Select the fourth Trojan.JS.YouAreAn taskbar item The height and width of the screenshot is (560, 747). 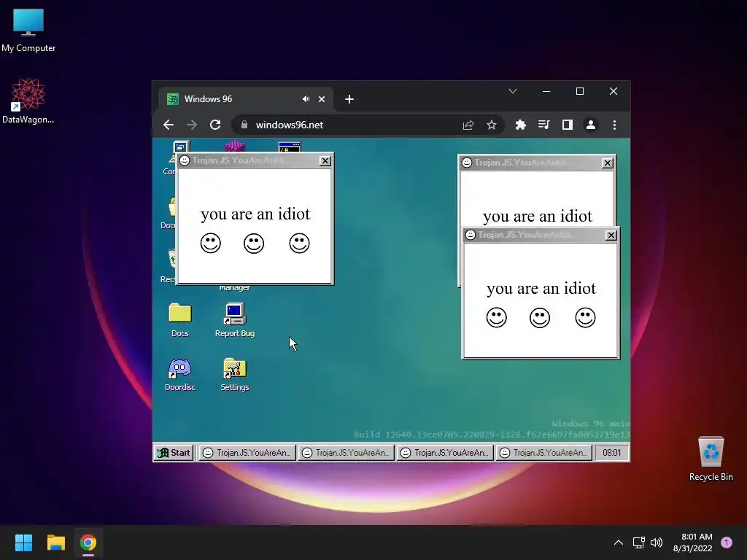543,452
